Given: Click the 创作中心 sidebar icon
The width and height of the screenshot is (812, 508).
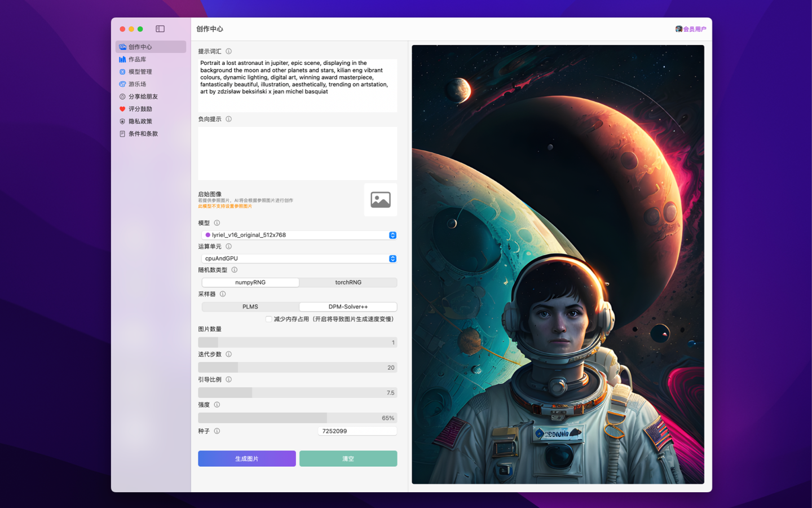Looking at the screenshot, I should 122,47.
